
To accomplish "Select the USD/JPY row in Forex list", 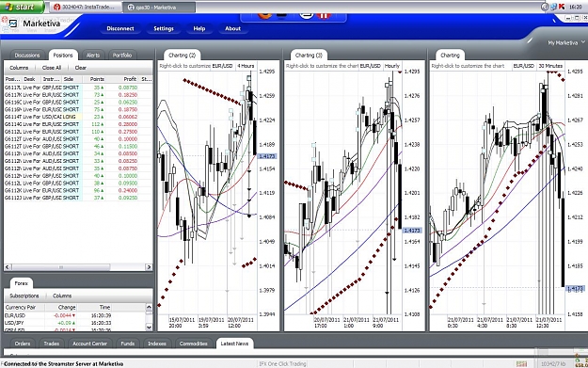I will (74, 323).
